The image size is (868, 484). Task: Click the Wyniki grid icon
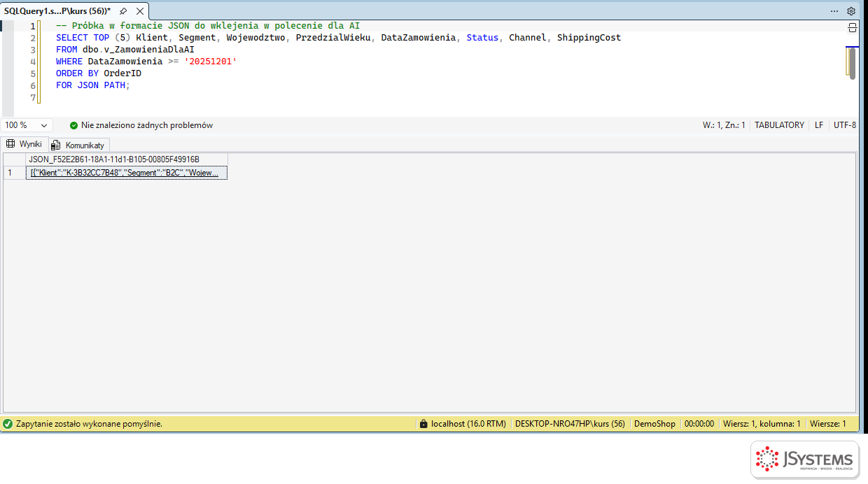click(10, 144)
